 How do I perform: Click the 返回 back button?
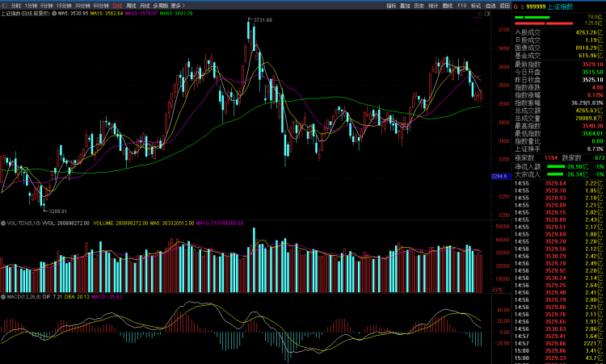(x=503, y=5)
